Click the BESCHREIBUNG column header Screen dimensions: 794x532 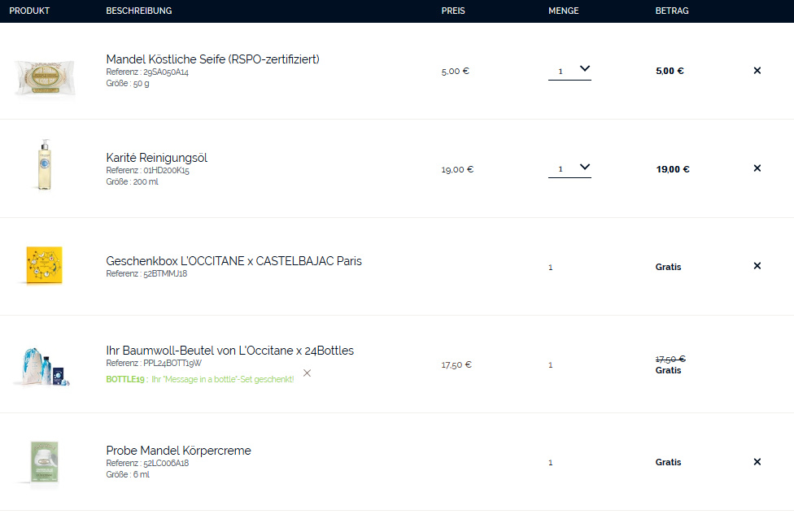pos(139,11)
